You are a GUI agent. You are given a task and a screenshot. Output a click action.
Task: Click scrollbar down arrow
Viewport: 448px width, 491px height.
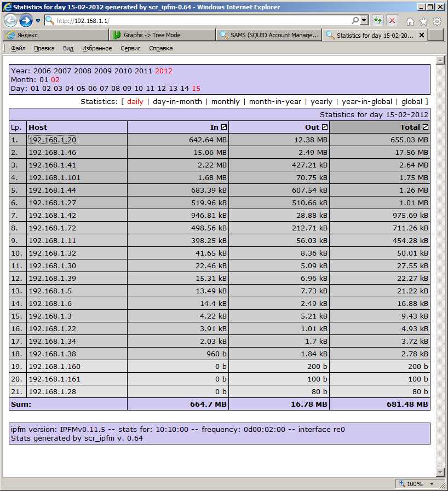pyautogui.click(x=440, y=472)
